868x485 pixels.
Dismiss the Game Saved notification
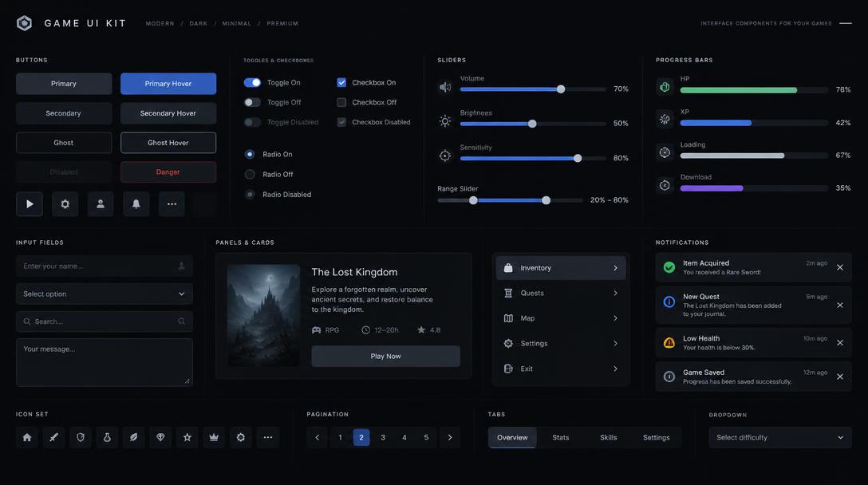[840, 377]
